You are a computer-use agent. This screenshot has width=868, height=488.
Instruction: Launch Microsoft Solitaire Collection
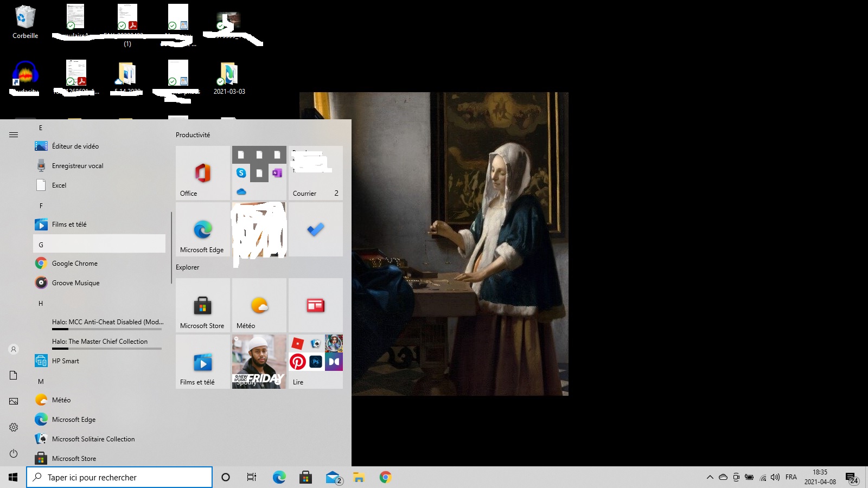click(99, 439)
